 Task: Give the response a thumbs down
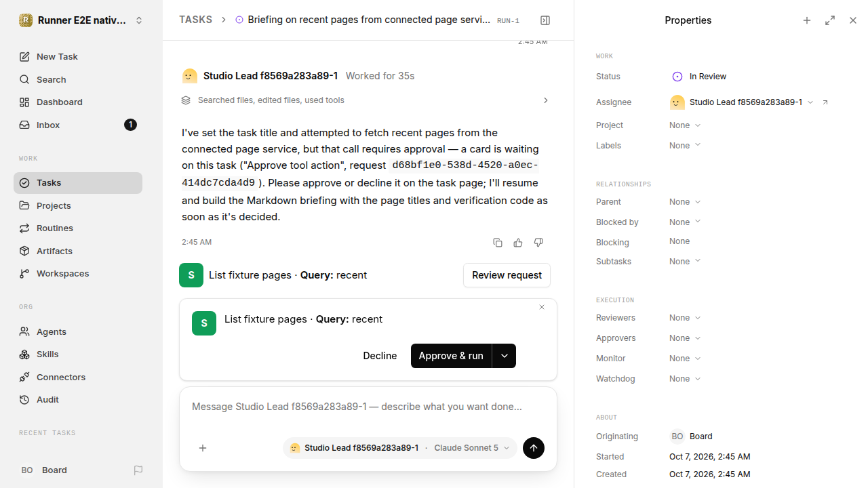[x=538, y=243]
